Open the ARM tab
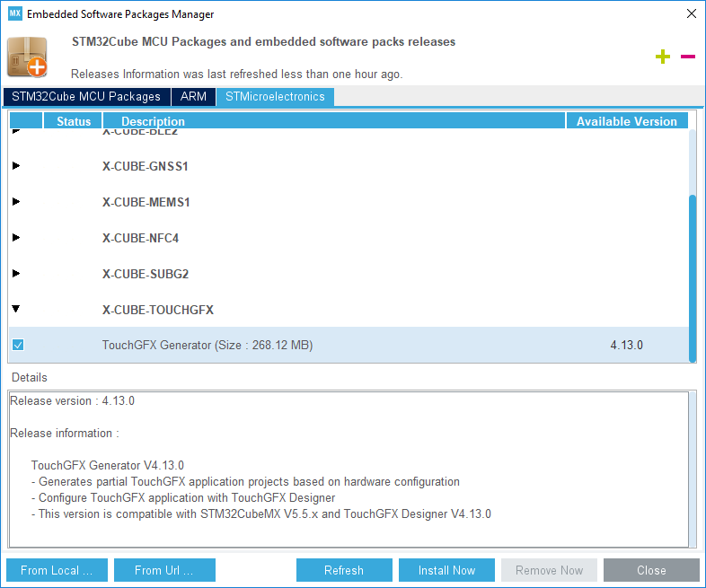Viewport: 706px width, 588px height. point(194,97)
